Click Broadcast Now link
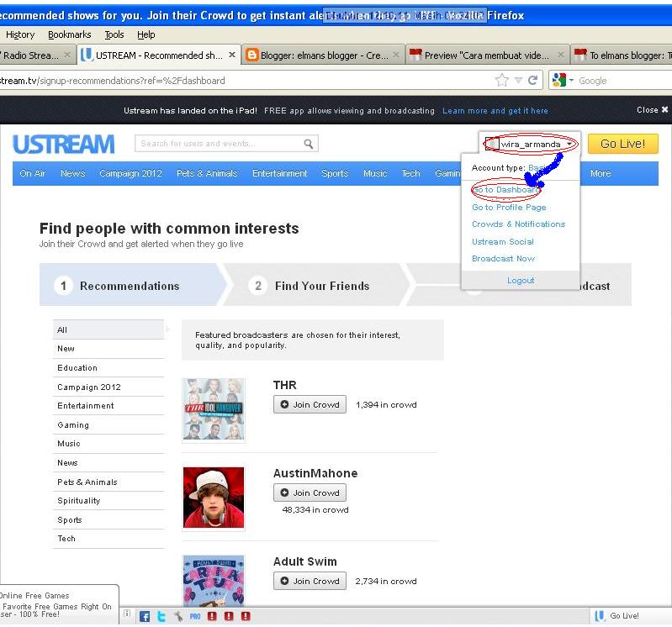The height and width of the screenshot is (627, 672). click(x=503, y=258)
